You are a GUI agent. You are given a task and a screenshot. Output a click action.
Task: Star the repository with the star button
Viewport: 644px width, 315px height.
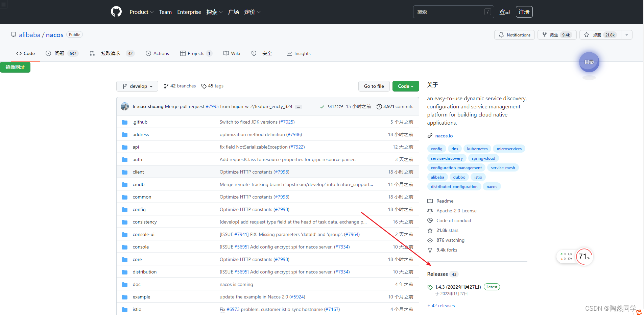600,35
